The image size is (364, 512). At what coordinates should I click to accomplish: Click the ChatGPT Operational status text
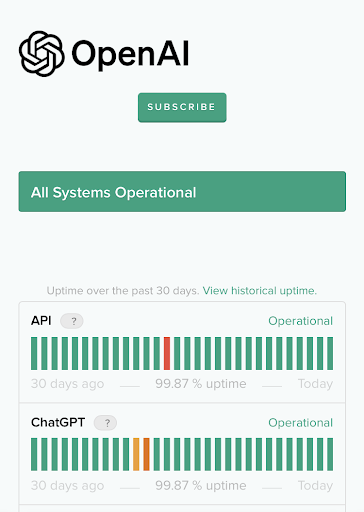300,423
